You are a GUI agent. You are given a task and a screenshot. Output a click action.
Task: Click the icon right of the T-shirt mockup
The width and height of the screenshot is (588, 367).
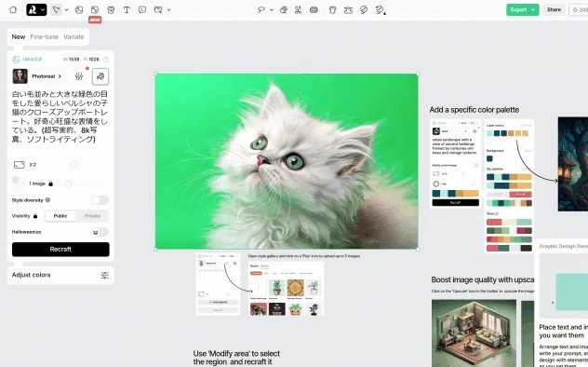pyautogui.click(x=348, y=9)
